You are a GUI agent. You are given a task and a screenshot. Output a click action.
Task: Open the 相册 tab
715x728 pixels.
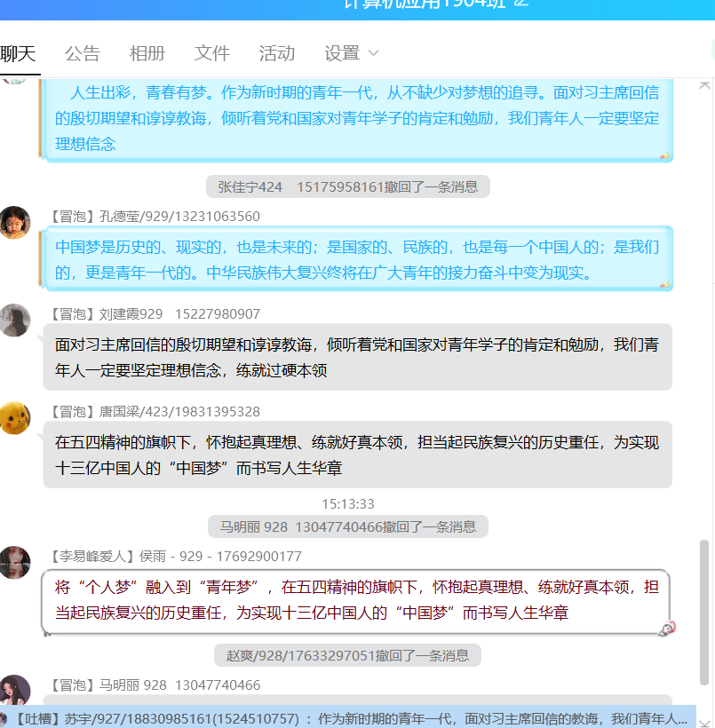point(147,53)
